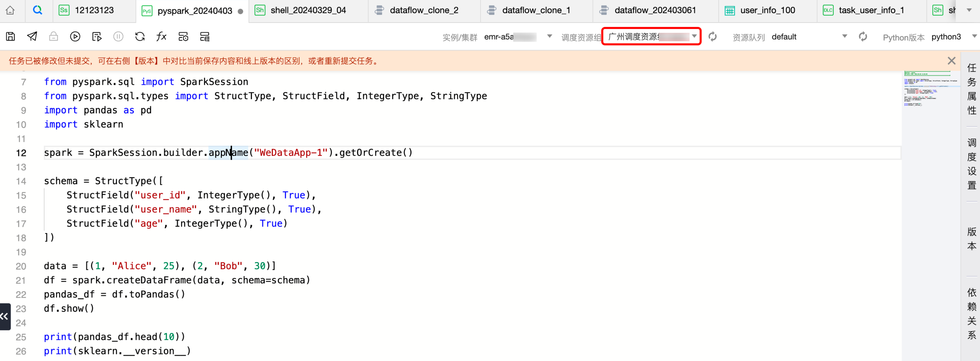Expand the collapsed left sidebar arrow
The width and height of the screenshot is (980, 361).
5,316
